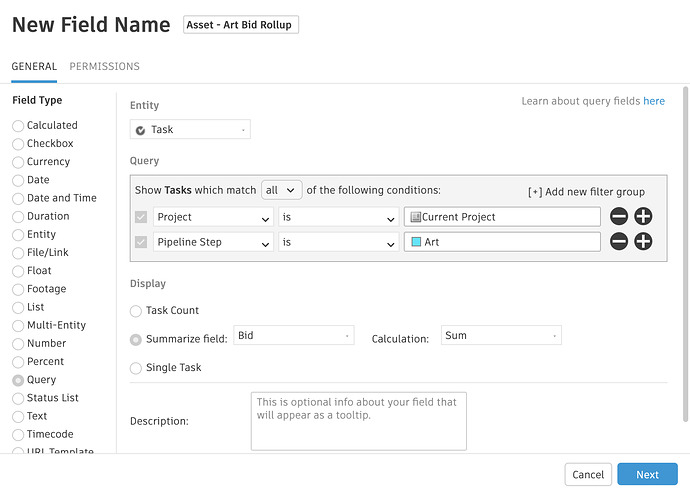
Task: Choose the Single Task display option
Action: (137, 368)
